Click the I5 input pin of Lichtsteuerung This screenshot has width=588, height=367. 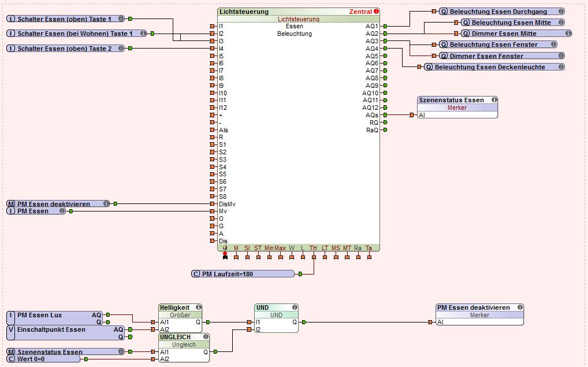tap(212, 56)
